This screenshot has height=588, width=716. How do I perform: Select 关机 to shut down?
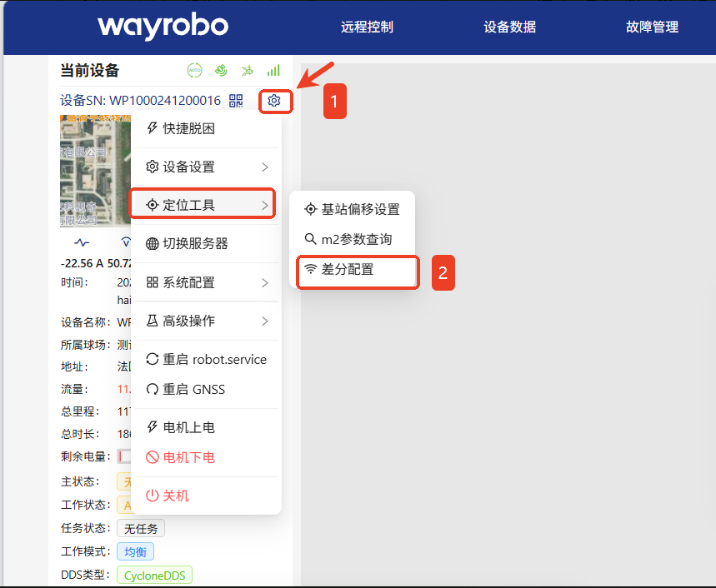tap(207, 496)
